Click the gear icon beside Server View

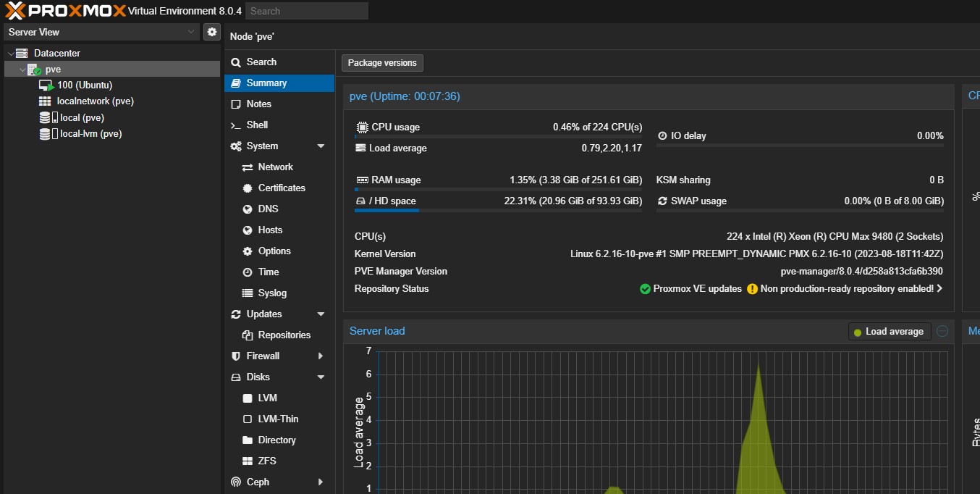pos(211,32)
